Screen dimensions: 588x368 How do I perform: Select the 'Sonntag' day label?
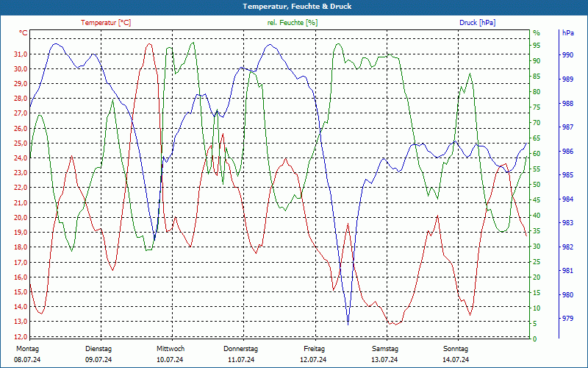pyautogui.click(x=456, y=348)
